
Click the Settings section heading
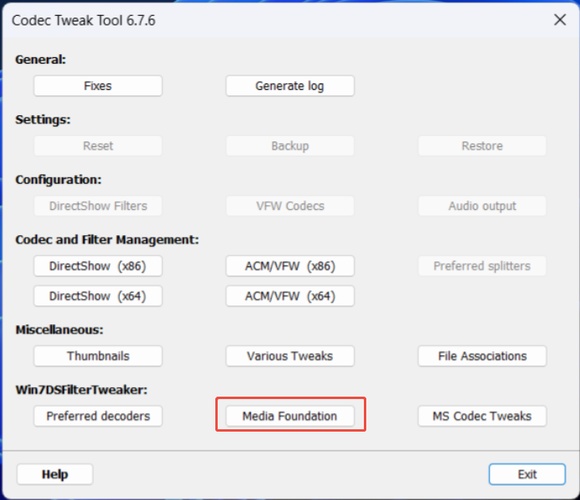[x=43, y=119]
